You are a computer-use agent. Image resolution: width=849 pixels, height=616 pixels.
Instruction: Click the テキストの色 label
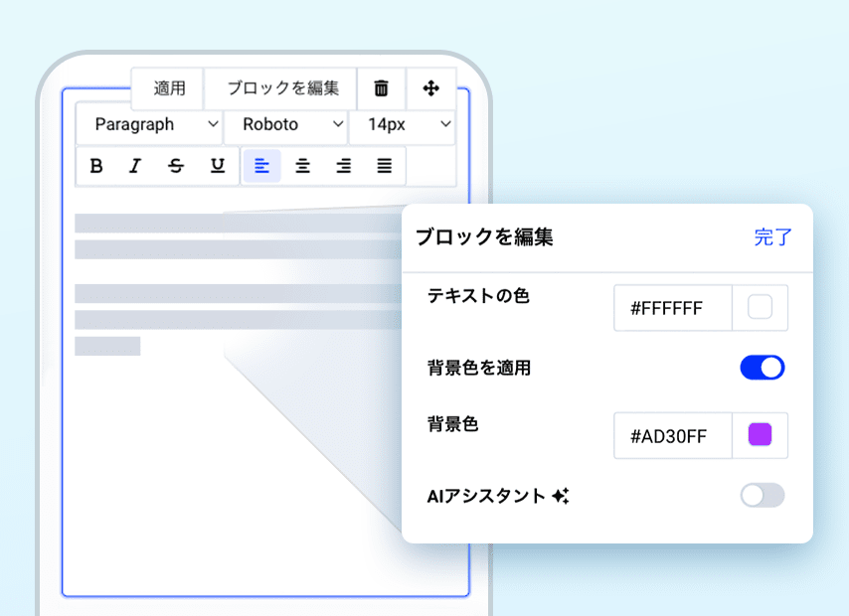click(478, 295)
